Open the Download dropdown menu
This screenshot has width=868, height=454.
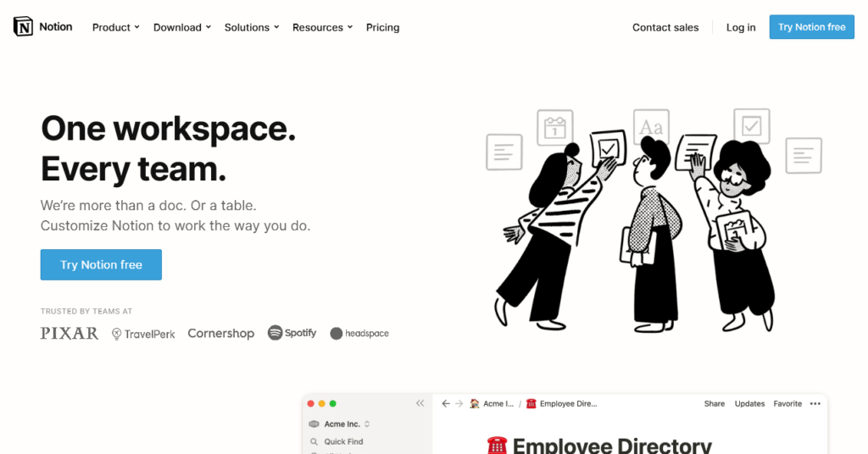point(182,27)
